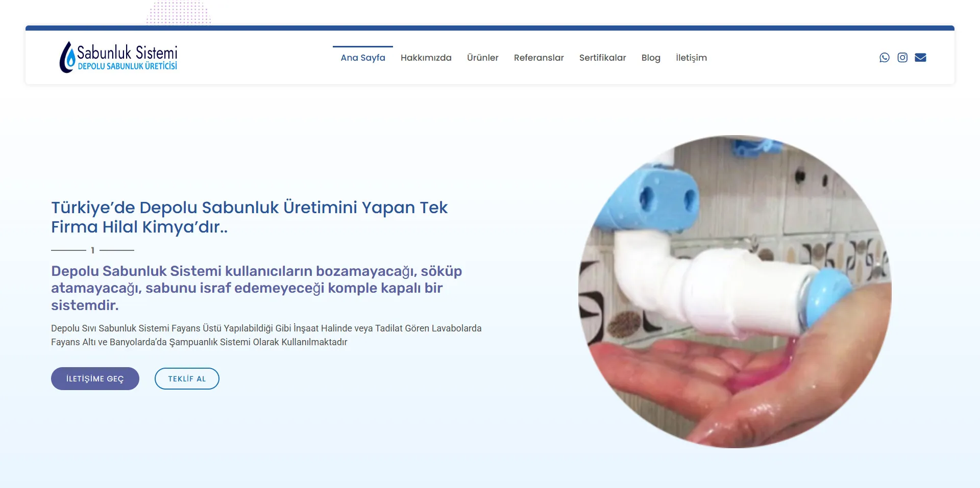This screenshot has height=488, width=980.
Task: Go to the Referanslar page
Action: (x=538, y=58)
